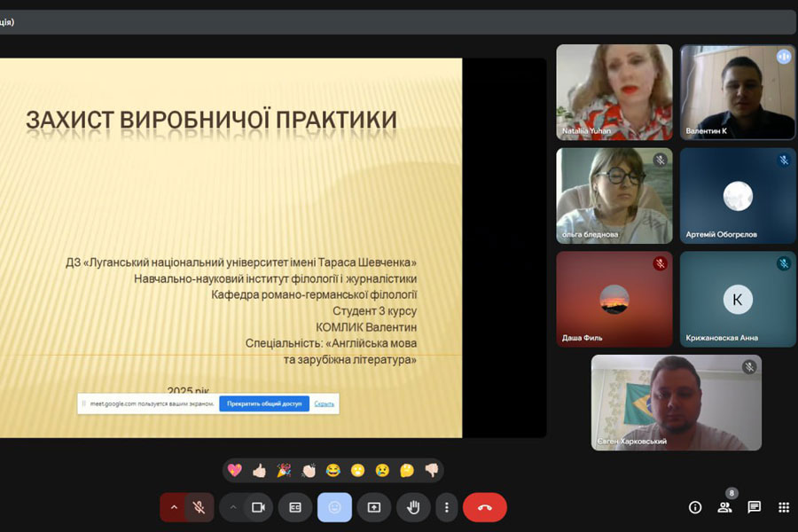Send the clapping hands reaction
Viewport: 798px width, 532px height.
click(x=309, y=471)
